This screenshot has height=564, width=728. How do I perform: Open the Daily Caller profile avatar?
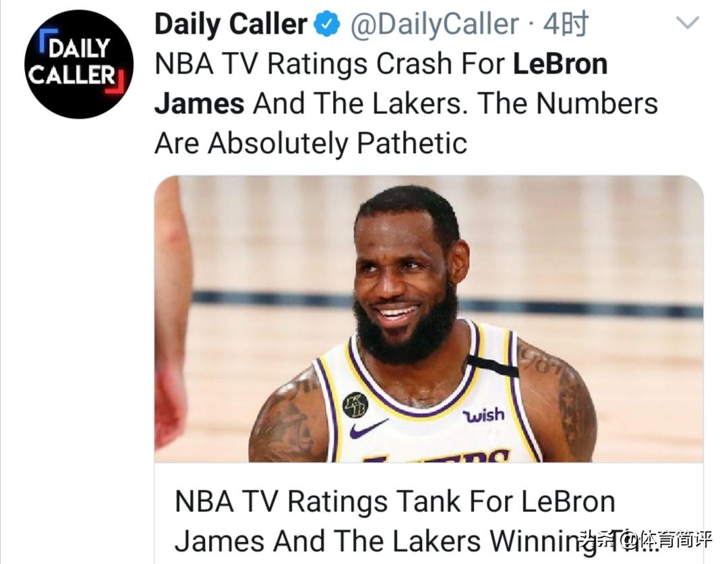[x=79, y=64]
